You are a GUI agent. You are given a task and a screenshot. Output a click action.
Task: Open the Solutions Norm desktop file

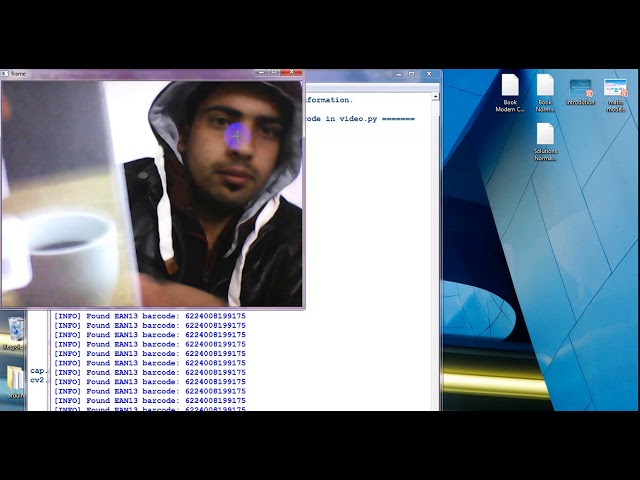point(545,142)
